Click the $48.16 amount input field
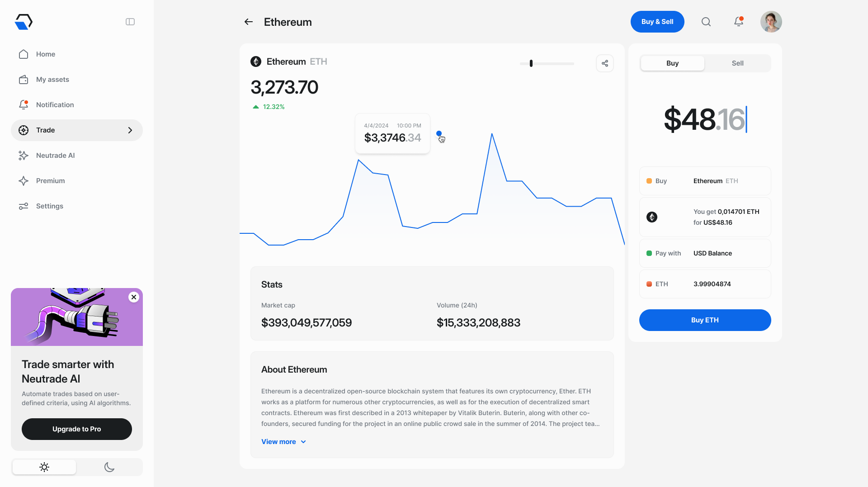Screen dimensions: 868x487 [705, 120]
